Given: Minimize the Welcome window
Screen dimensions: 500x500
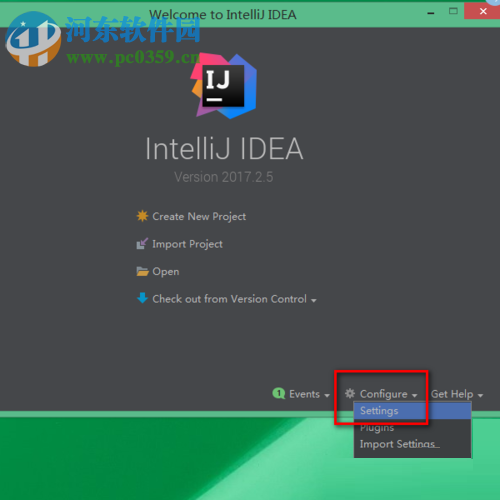Looking at the screenshot, I should click(431, 13).
